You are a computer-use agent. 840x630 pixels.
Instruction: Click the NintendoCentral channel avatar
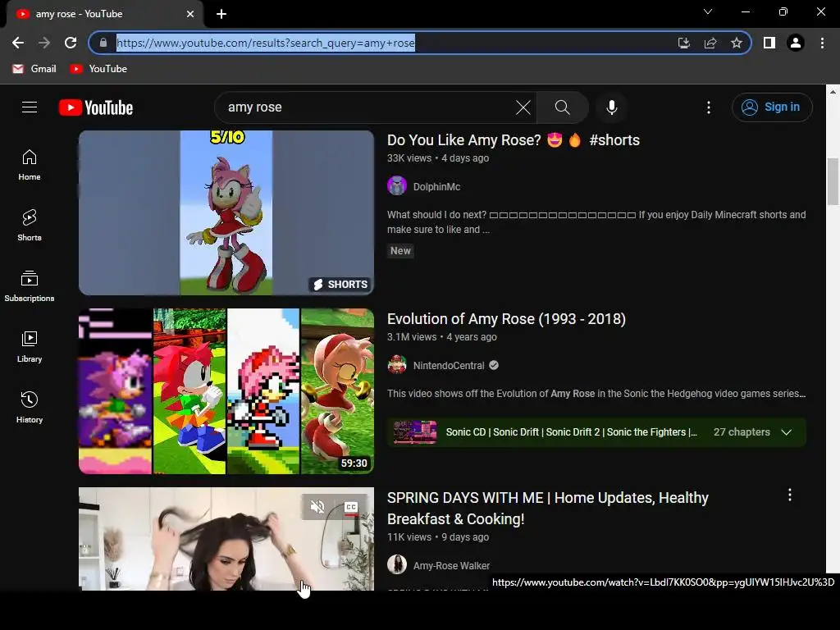click(397, 365)
